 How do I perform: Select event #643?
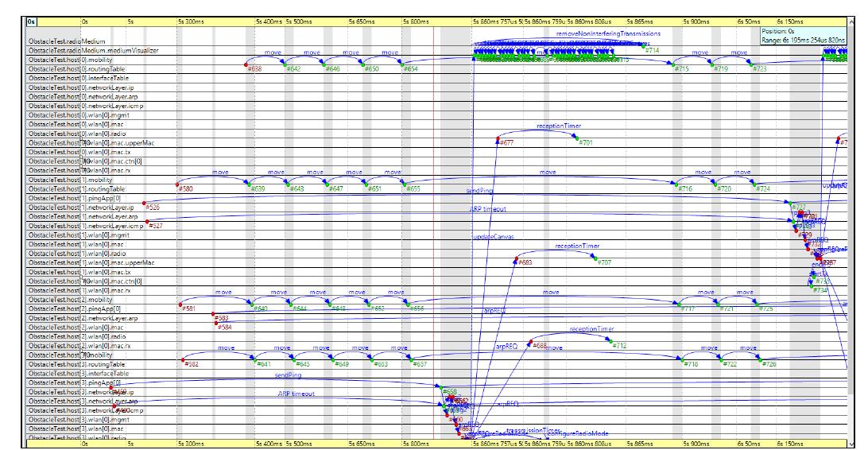pos(288,184)
